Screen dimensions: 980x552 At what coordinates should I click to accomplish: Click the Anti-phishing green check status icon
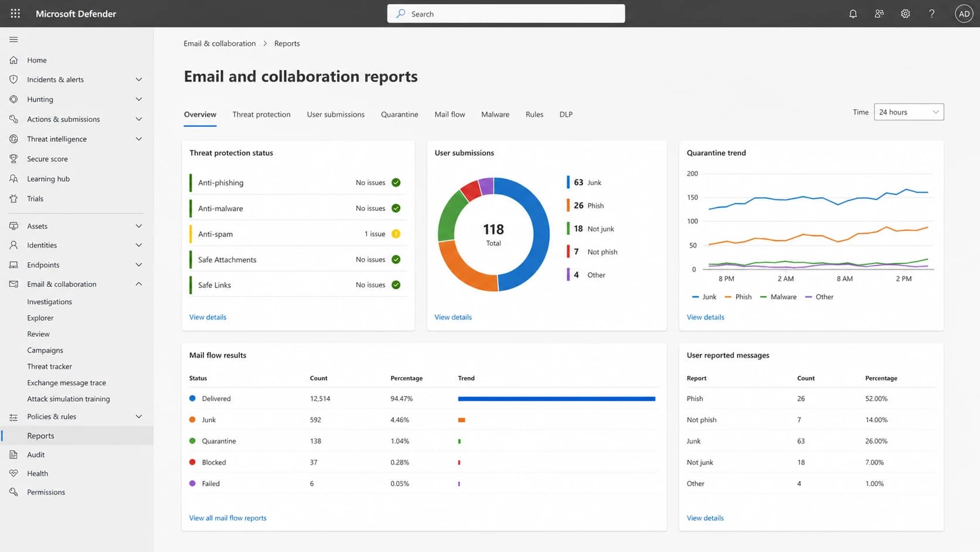[x=396, y=182]
